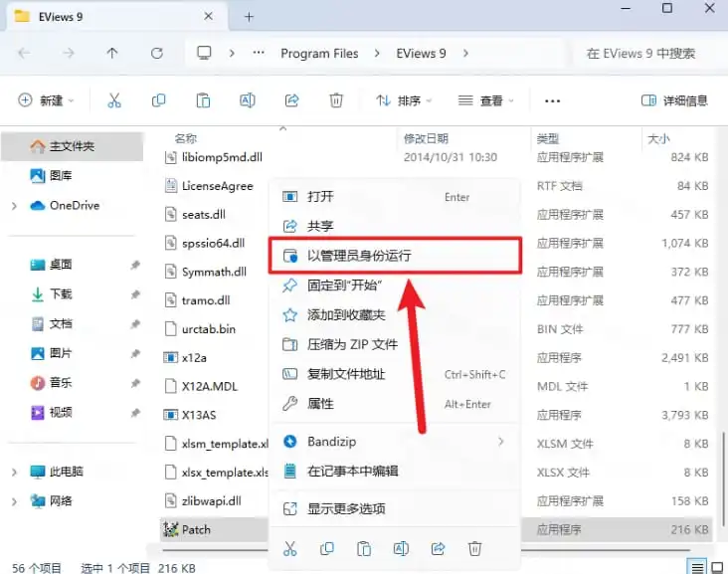Select the urctab.bin file
Image resolution: width=728 pixels, height=574 pixels.
209,329
